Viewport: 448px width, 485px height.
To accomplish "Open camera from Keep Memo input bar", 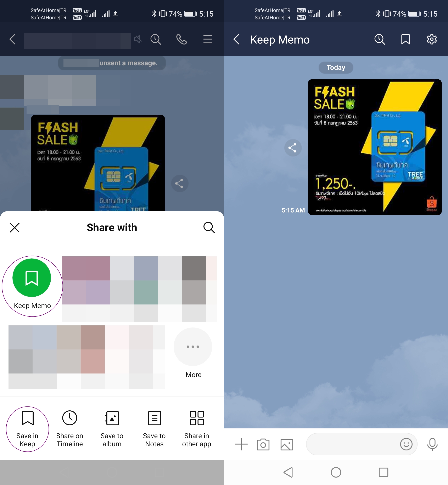I will [x=263, y=444].
